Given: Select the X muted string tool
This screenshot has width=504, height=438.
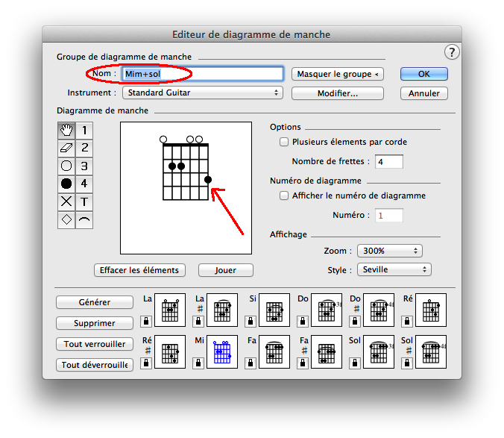Looking at the screenshot, I should (66, 201).
